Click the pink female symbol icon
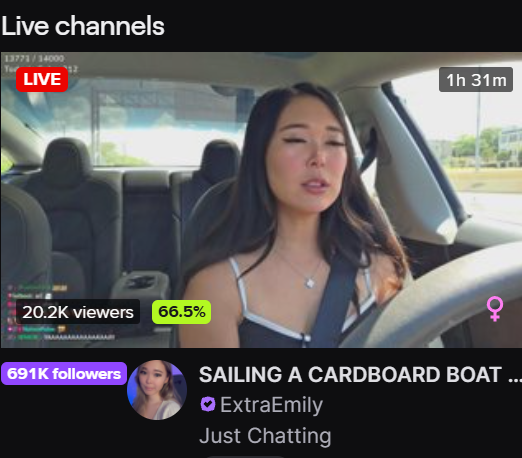The height and width of the screenshot is (458, 522). [x=495, y=309]
